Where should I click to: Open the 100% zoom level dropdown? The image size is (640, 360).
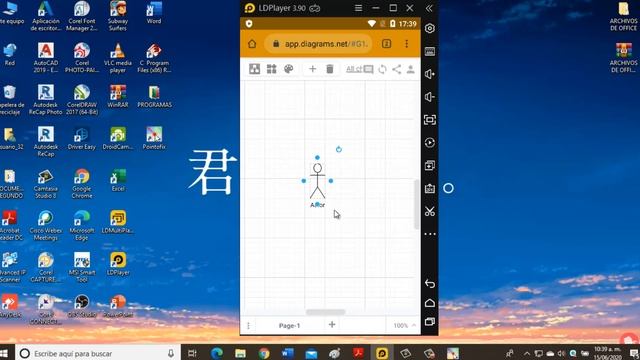point(404,325)
